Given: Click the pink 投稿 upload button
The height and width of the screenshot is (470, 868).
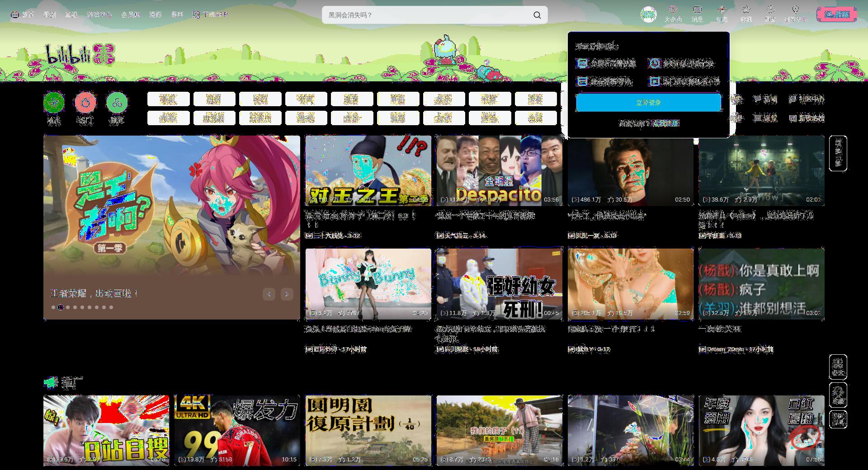Looking at the screenshot, I should coord(837,14).
